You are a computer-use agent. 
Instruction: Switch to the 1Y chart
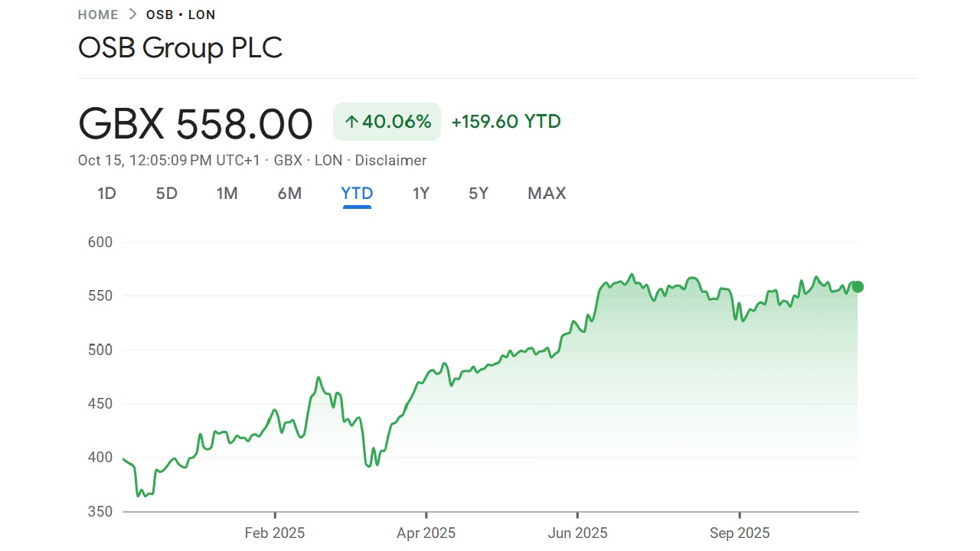(x=420, y=194)
